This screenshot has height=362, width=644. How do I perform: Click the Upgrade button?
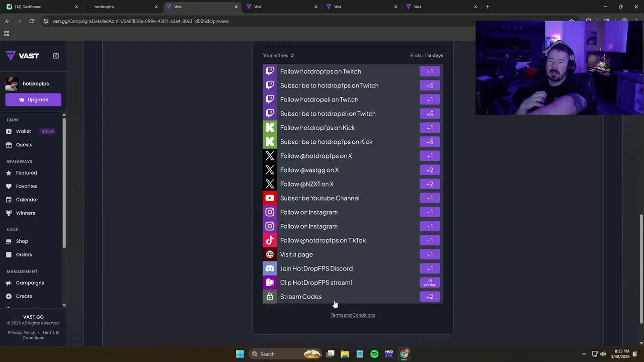point(33,100)
